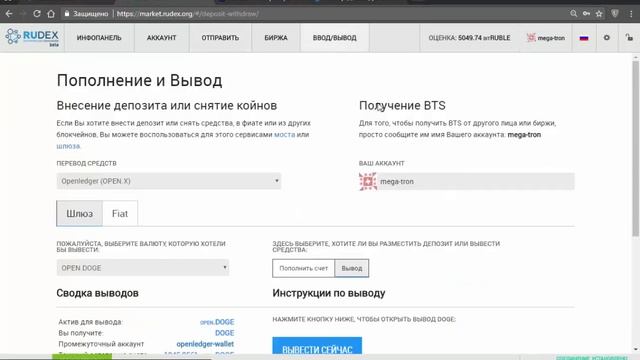Click mega-tron identicon in account field
Viewport: 640px width, 360px height.
(x=368, y=181)
